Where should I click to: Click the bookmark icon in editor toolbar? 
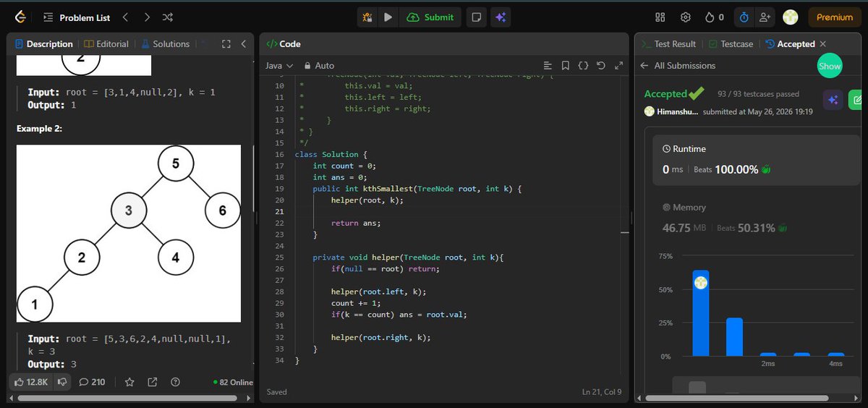click(x=566, y=66)
